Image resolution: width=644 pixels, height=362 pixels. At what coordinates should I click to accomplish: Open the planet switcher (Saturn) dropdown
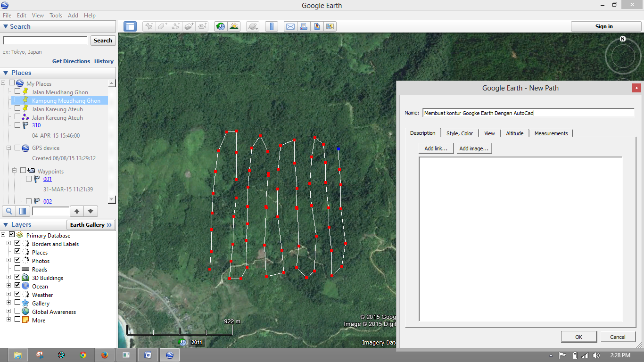pyautogui.click(x=253, y=26)
